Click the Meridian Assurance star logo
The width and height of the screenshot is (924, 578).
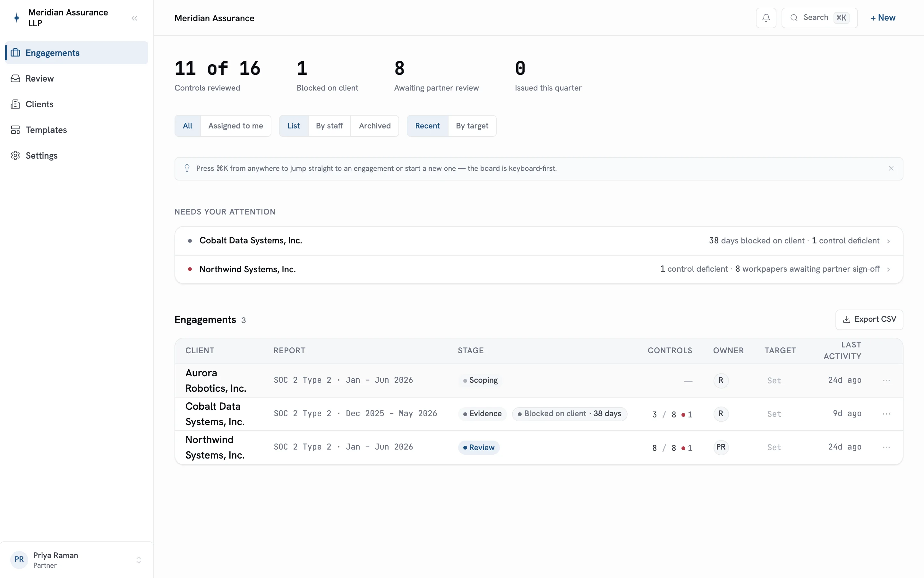pyautogui.click(x=17, y=18)
